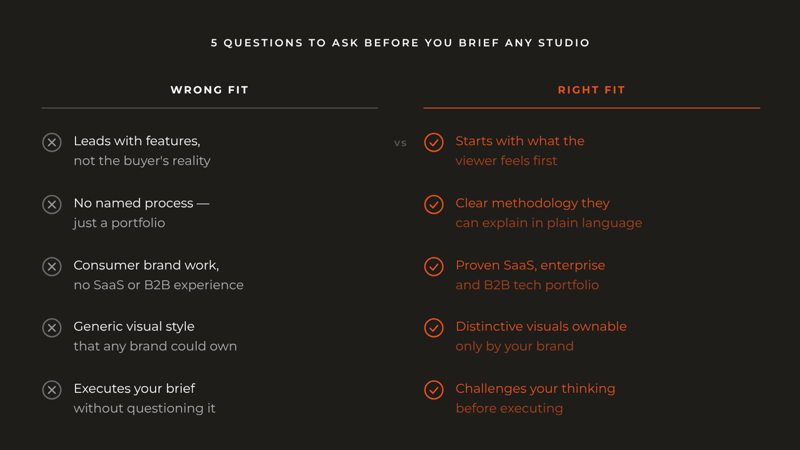This screenshot has width=800, height=450.
Task: Click the X icon beside "Consumer brand work"
Action: pyautogui.click(x=52, y=266)
